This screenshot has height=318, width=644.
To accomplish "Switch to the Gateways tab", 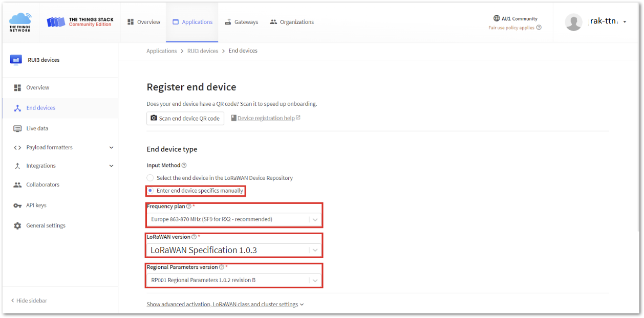I will tap(241, 22).
